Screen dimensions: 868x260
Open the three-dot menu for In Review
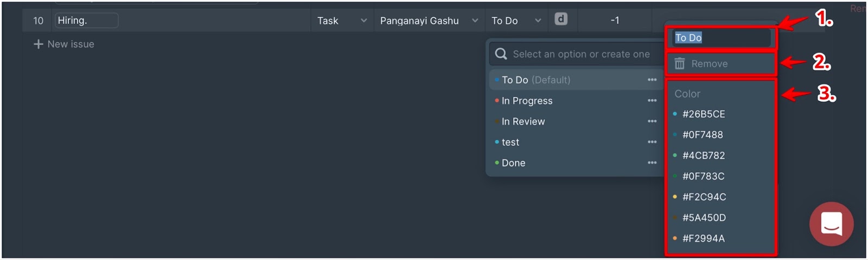pos(652,121)
